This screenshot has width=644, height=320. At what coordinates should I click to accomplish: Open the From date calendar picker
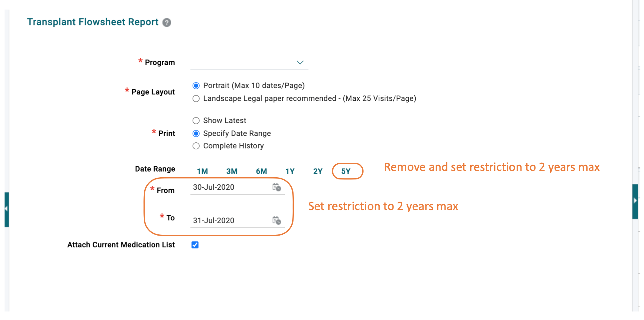[277, 187]
